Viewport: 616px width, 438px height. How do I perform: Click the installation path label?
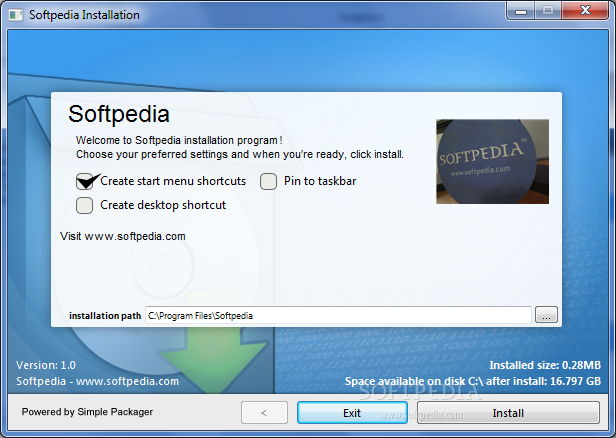pos(105,316)
